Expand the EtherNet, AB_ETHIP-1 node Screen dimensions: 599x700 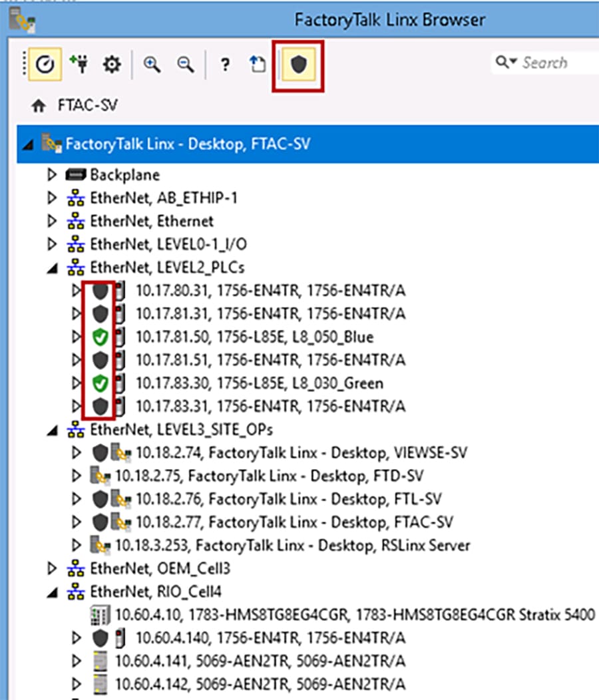52,198
